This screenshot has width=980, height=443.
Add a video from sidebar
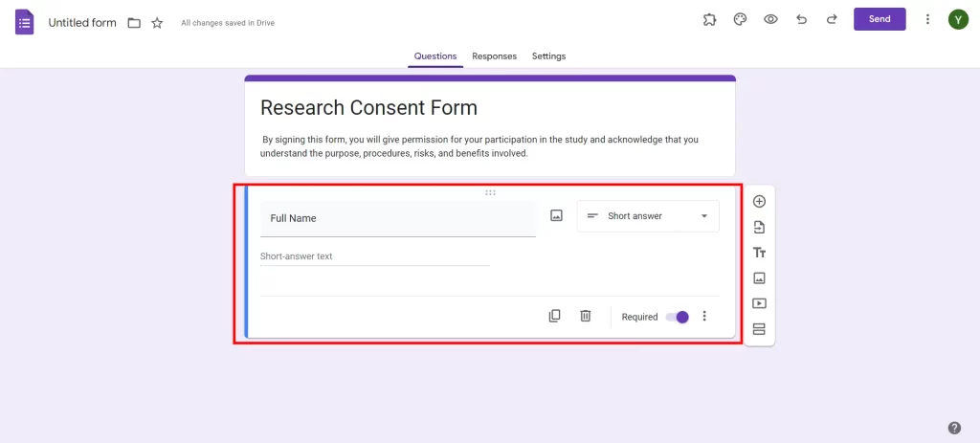[759, 303]
